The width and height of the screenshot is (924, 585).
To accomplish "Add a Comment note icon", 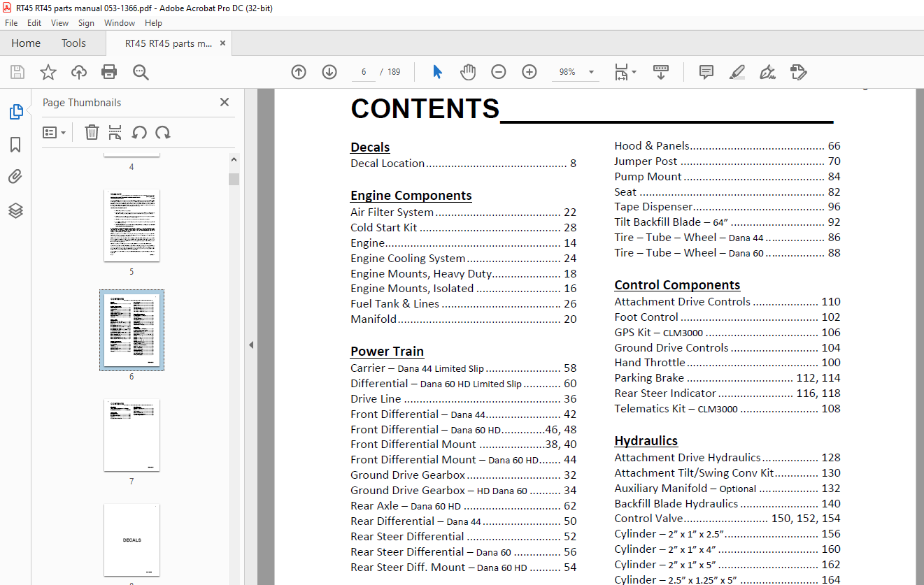I will point(706,72).
